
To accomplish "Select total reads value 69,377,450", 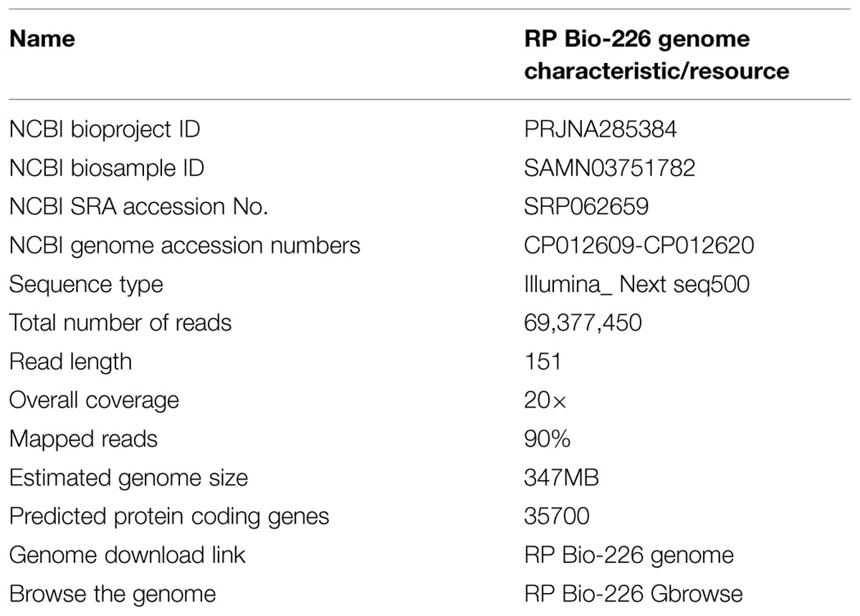I will pos(583,323).
